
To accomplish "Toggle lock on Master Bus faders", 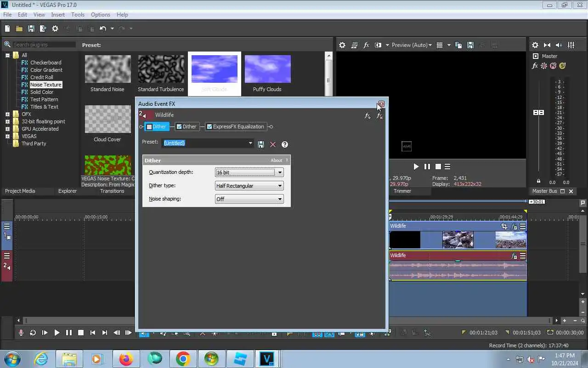I will point(538,181).
